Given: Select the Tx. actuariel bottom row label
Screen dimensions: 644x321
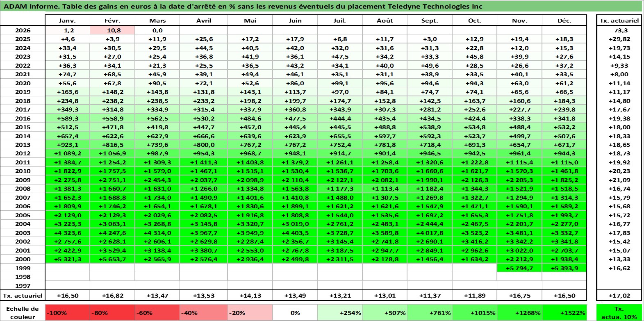Looking at the screenshot, I should [23, 296].
